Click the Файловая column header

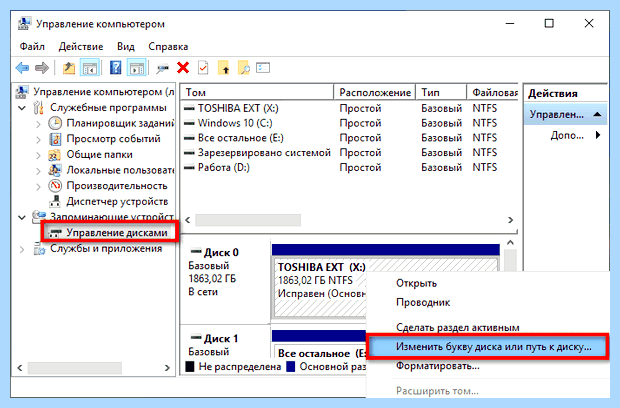pyautogui.click(x=493, y=92)
